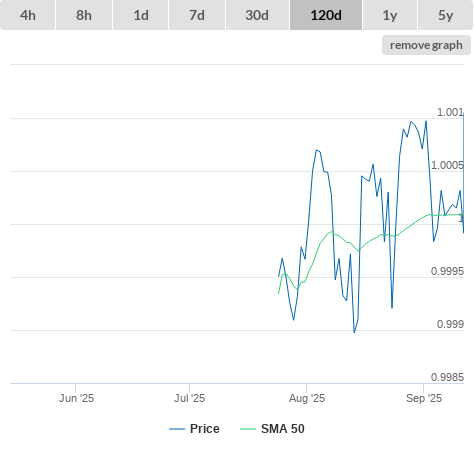Switch to the 1y time range
Screen dimensions: 474x455
tap(390, 15)
